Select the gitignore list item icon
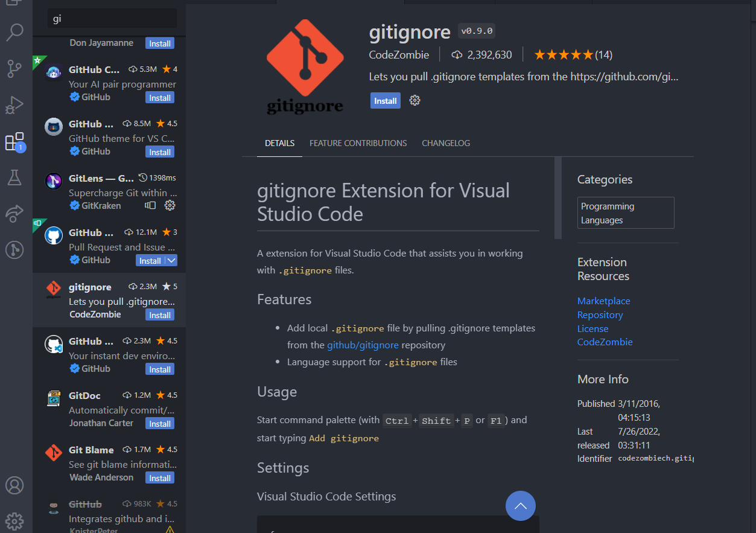Image resolution: width=756 pixels, height=533 pixels. pos(54,290)
